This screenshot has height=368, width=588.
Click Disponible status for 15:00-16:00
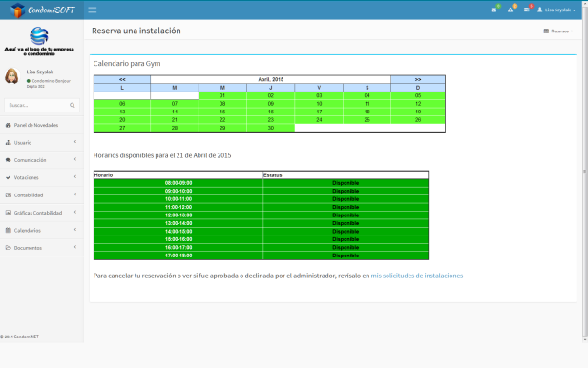tap(346, 239)
